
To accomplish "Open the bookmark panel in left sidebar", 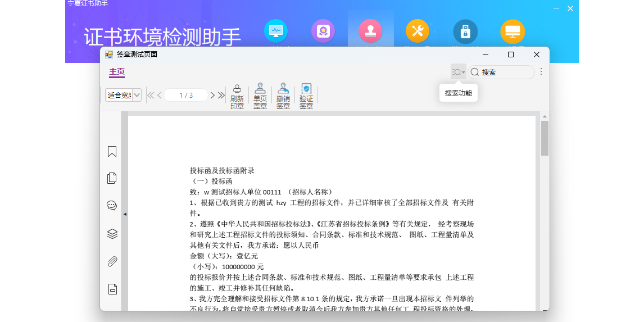I will pos(112,152).
